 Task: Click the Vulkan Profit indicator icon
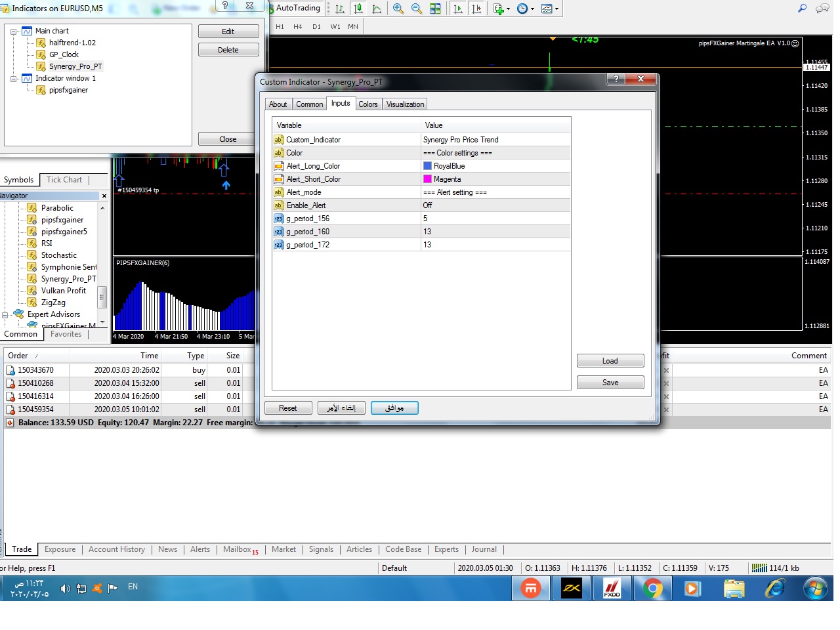31,291
